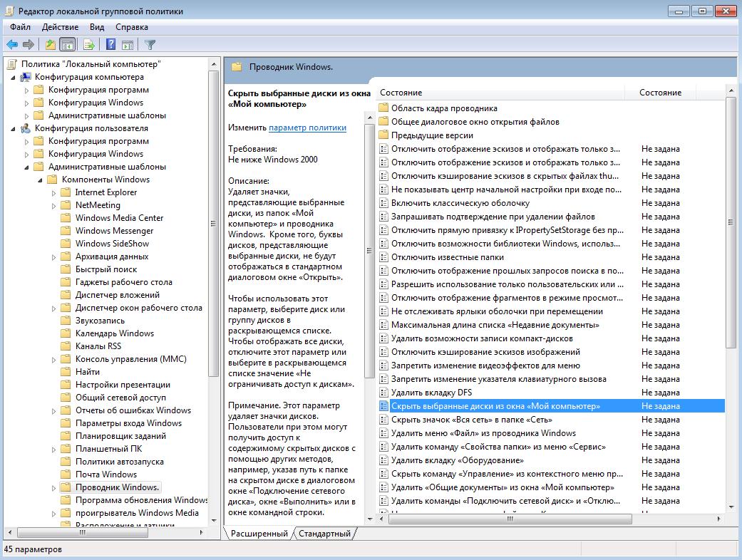This screenshot has width=742, height=560.
Task: Click the first Состояние column header
Action: pos(499,93)
